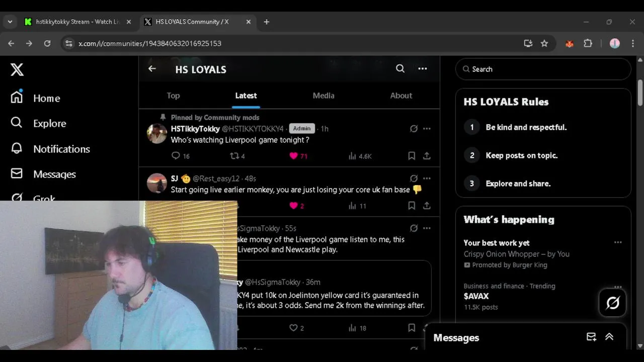
Task: Click HSTikkyTokky profile avatar
Action: (156, 134)
